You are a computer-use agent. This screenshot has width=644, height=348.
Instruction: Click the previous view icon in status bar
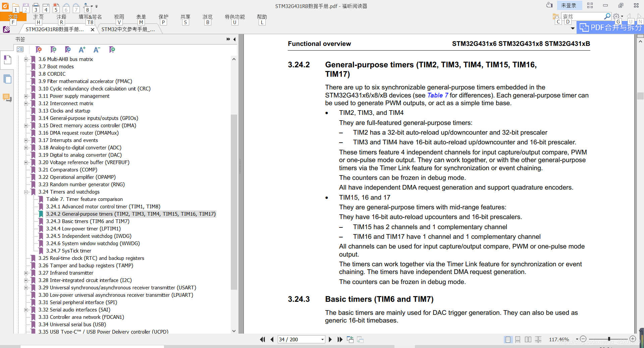pyautogui.click(x=350, y=339)
